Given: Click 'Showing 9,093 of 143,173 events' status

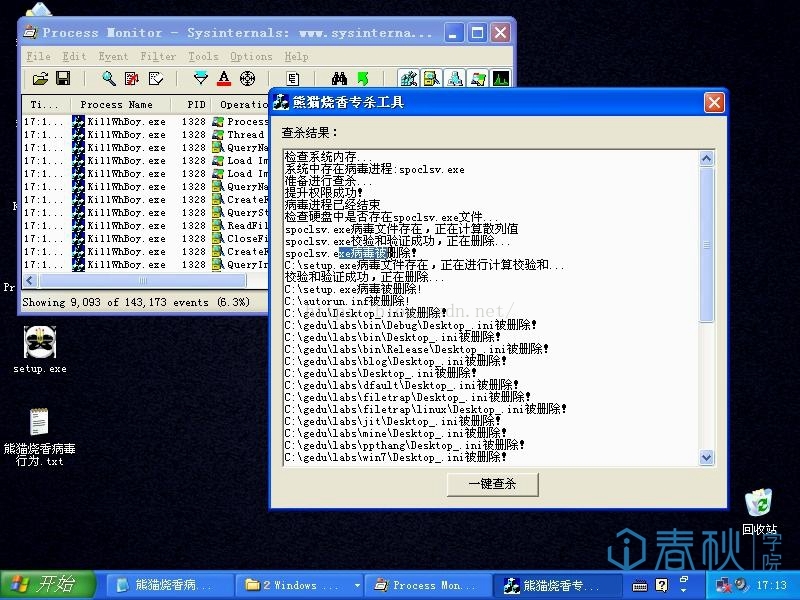Looking at the screenshot, I should (136, 302).
